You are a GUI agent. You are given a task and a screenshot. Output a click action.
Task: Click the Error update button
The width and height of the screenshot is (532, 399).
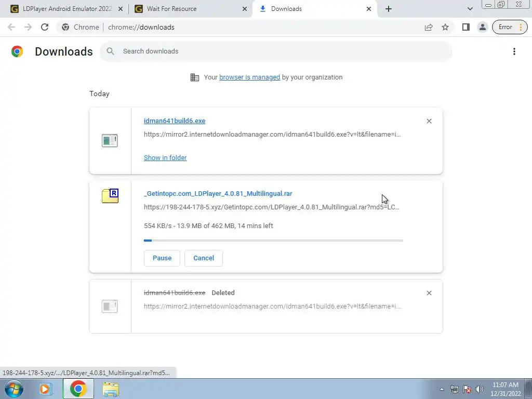pos(510,27)
